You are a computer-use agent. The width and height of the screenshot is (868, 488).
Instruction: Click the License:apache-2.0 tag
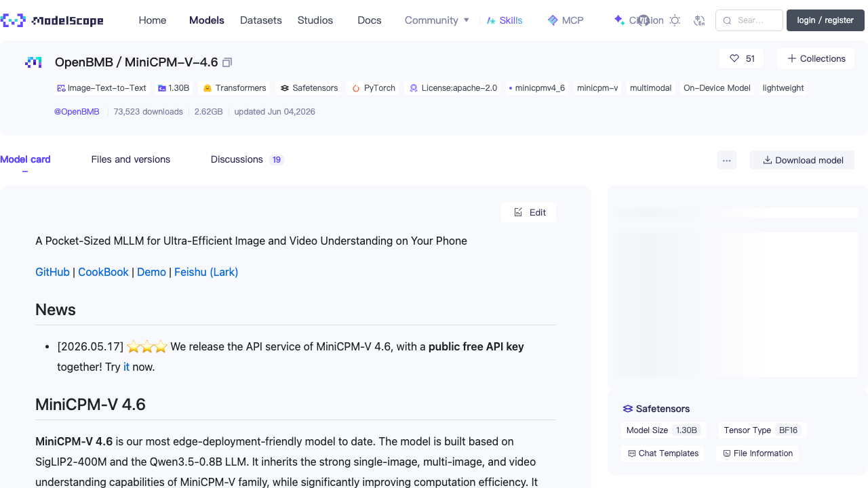tap(453, 88)
